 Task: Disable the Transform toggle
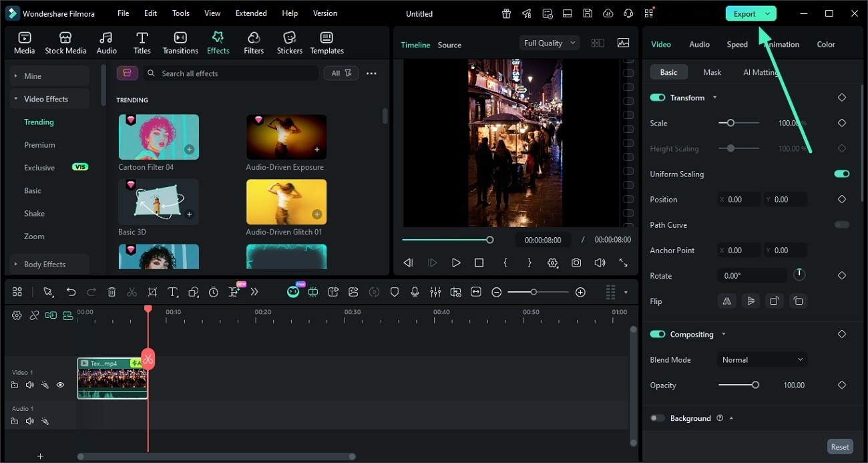point(658,98)
